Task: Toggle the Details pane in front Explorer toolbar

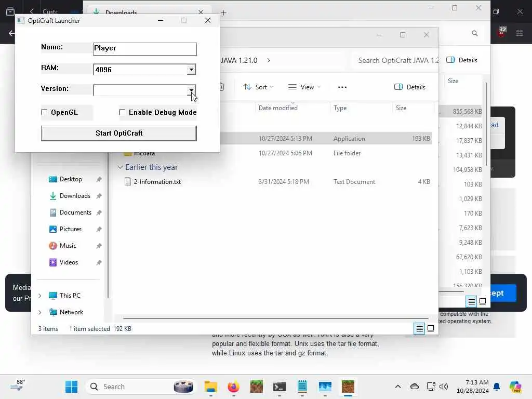Action: [410, 87]
